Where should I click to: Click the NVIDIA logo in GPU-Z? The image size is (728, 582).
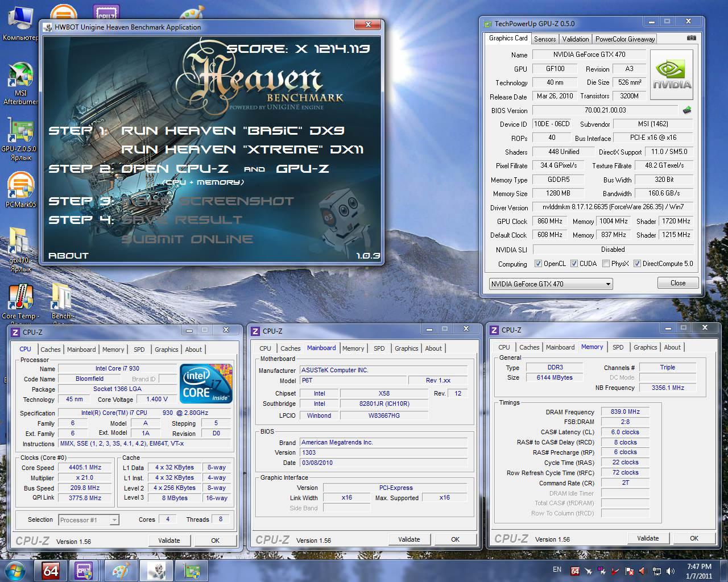click(672, 75)
